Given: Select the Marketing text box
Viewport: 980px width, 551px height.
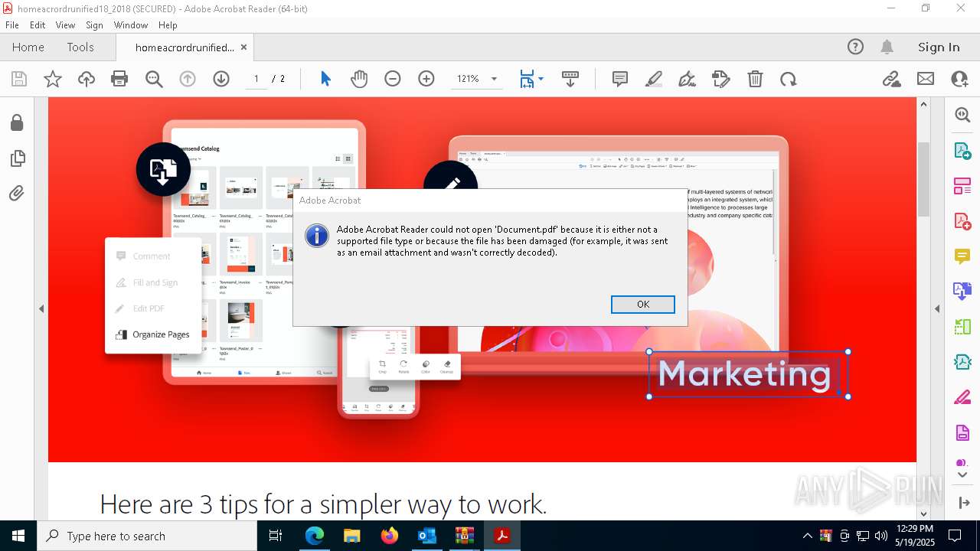Looking at the screenshot, I should pyautogui.click(x=749, y=374).
